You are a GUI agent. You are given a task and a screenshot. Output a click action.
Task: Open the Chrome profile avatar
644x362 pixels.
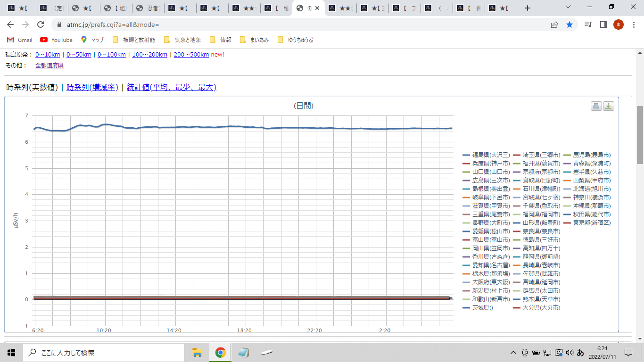pos(619,25)
